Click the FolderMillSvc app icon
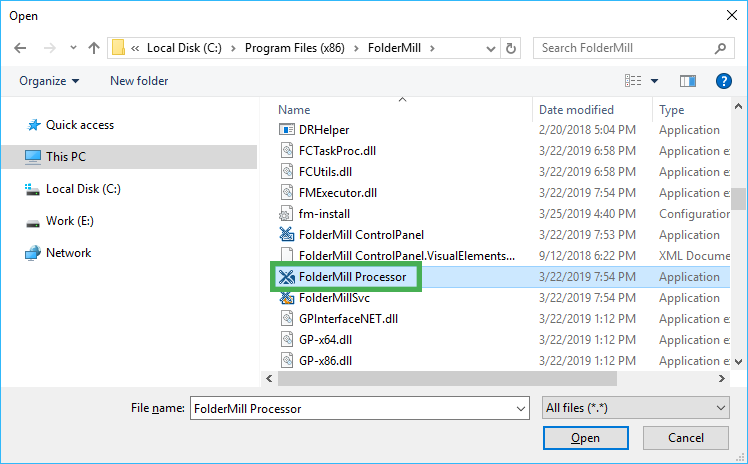 [x=286, y=298]
